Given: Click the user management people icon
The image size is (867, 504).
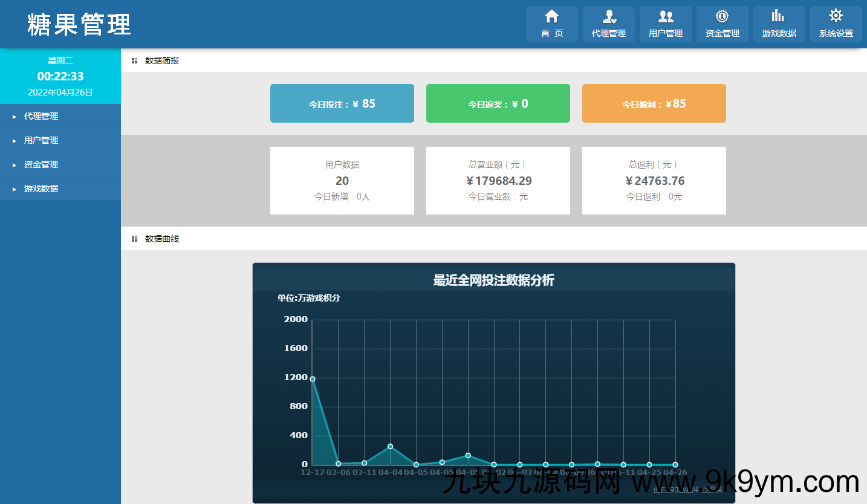Looking at the screenshot, I should tap(665, 17).
